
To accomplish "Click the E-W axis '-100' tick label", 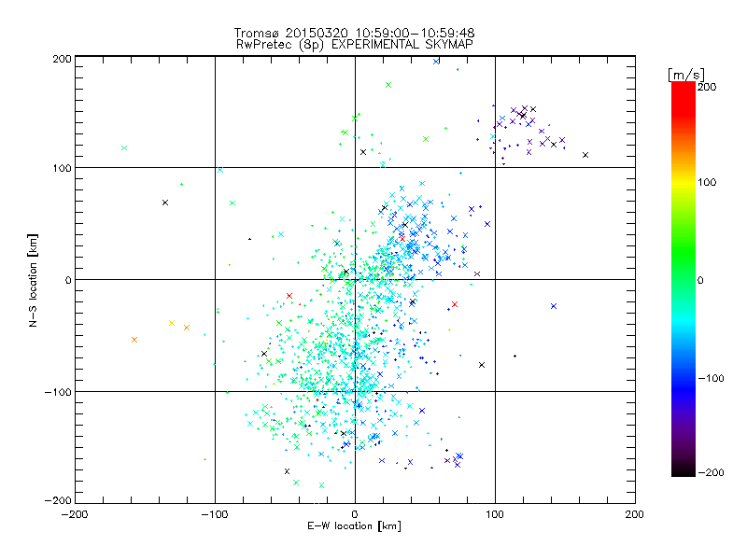I will (x=215, y=514).
